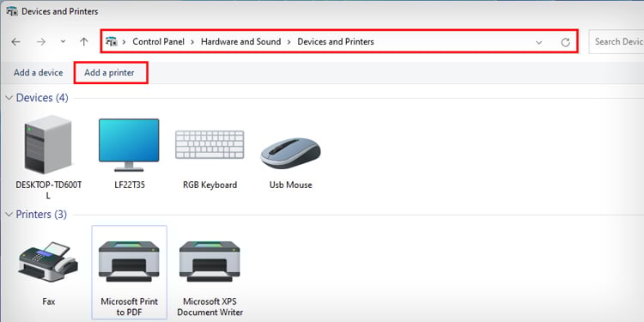Click the DESKTOP-TD600TL label text
Screen dimensions: 644x322
48,190
